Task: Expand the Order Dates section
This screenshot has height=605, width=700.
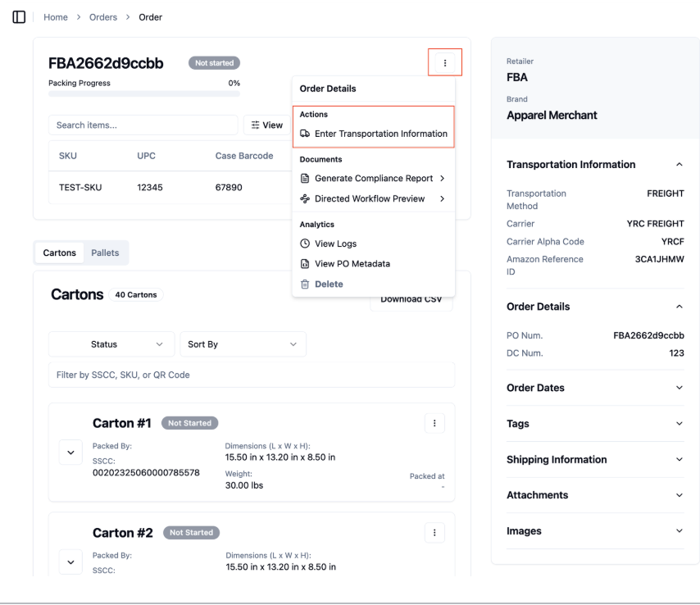Action: pos(679,388)
